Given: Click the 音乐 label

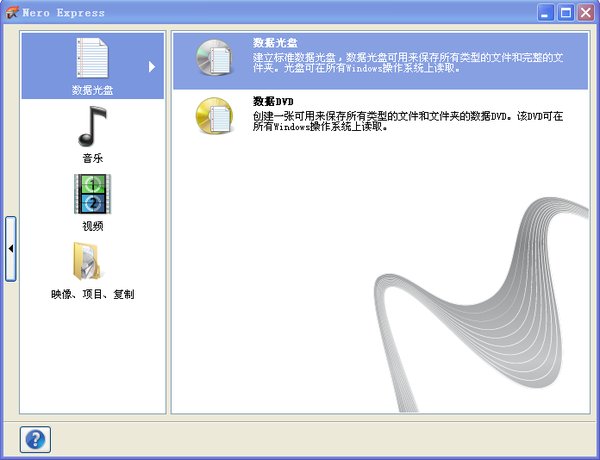Looking at the screenshot, I should [x=93, y=158].
